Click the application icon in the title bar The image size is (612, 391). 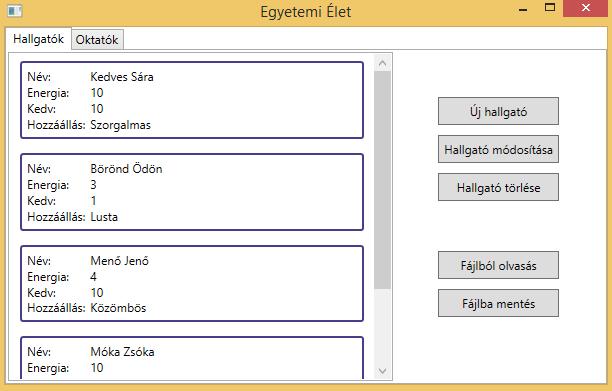tap(15, 11)
